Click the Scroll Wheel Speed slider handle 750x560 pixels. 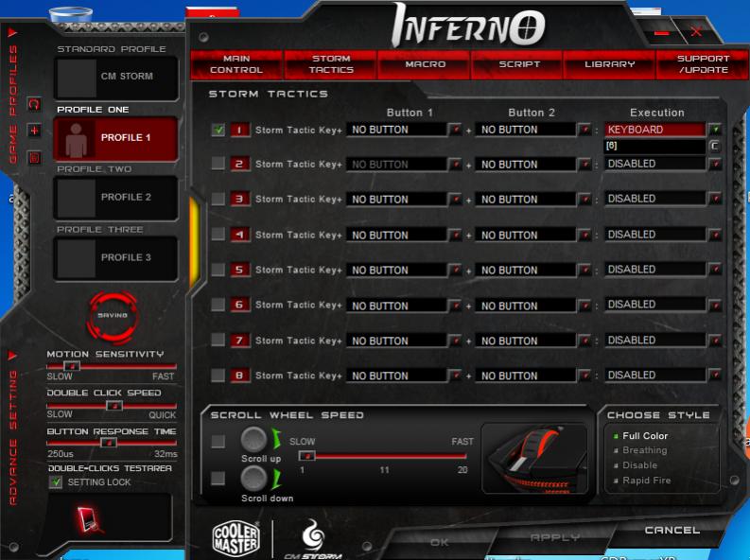307,456
